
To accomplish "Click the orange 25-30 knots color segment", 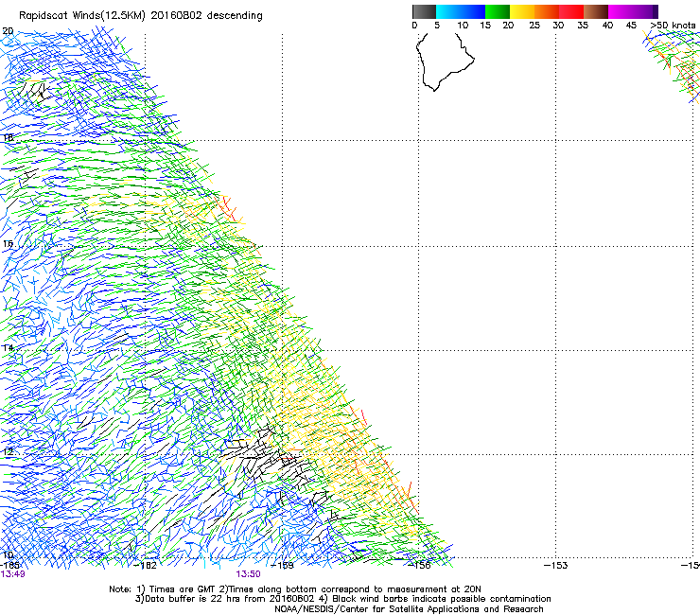I will pos(547,11).
